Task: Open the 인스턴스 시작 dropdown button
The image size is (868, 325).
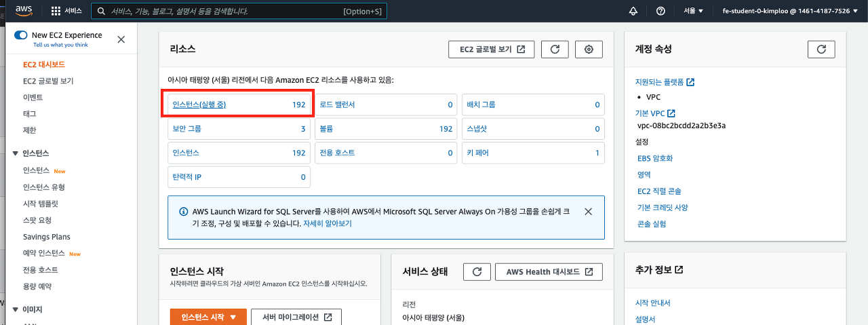Action: [x=207, y=317]
